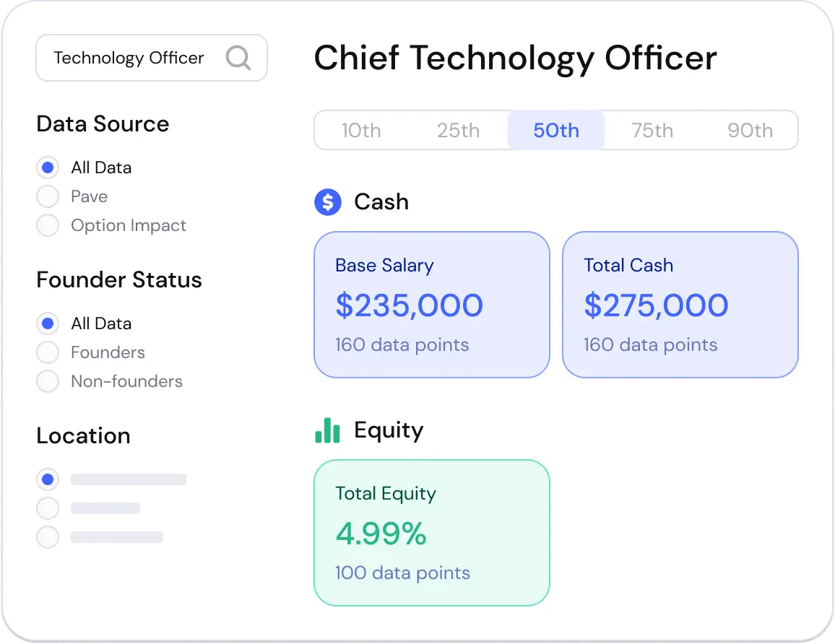The width and height of the screenshot is (835, 644).
Task: Select Pave data source radio button
Action: pyautogui.click(x=48, y=196)
